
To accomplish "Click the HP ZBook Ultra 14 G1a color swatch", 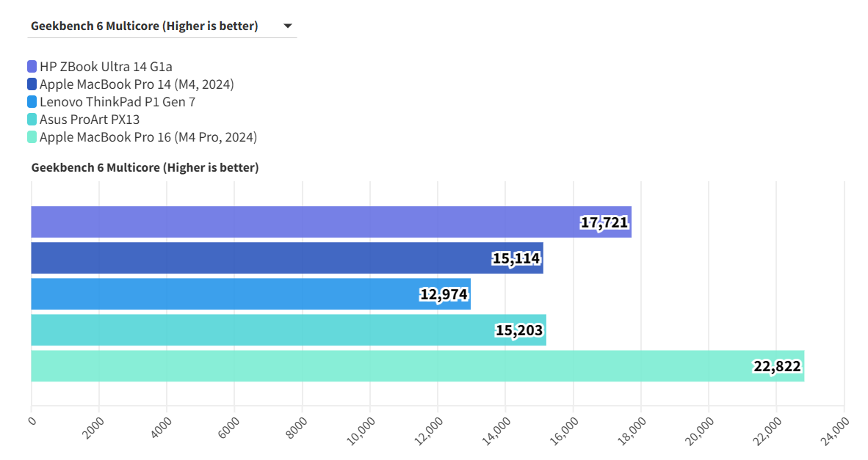I will (x=32, y=67).
